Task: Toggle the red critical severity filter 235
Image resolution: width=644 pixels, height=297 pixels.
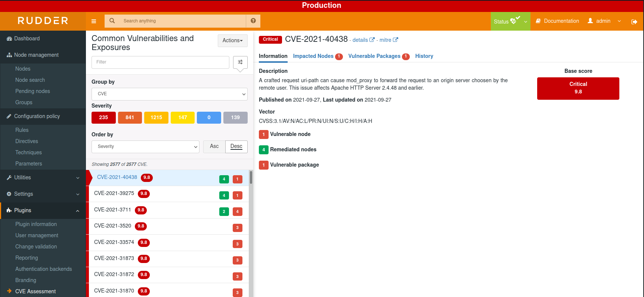Action: pos(103,117)
